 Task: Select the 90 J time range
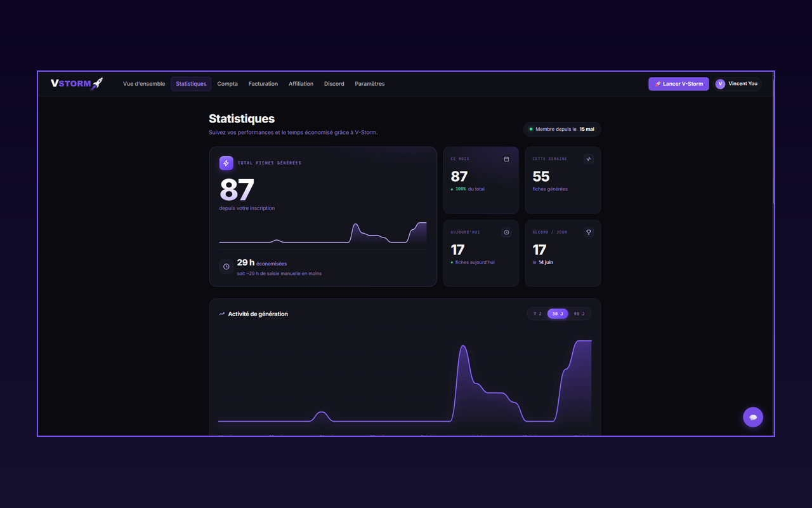click(579, 314)
